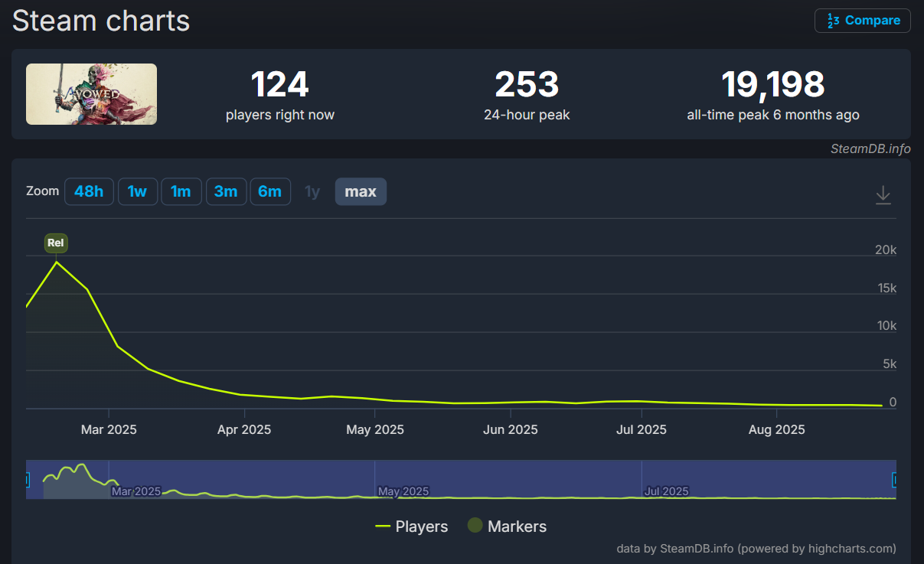Viewport: 924px width, 564px height.
Task: Toggle the Markers series legend
Action: (507, 527)
